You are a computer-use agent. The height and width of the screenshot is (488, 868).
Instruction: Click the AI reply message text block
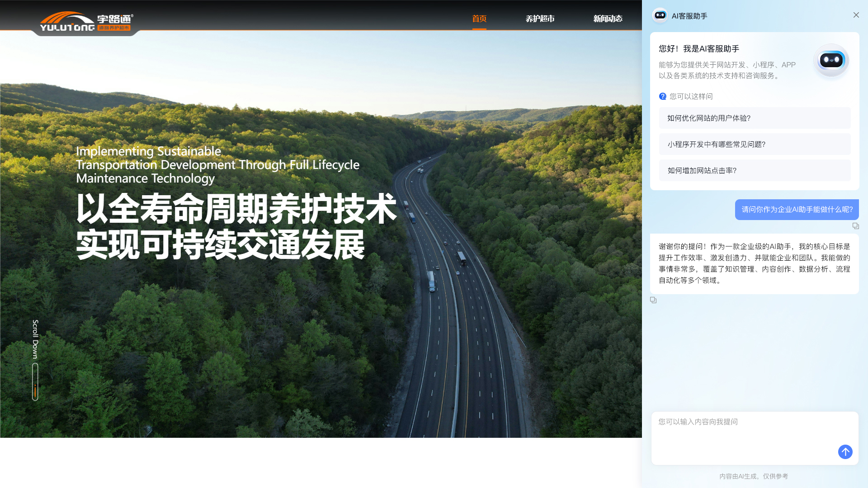[754, 263]
